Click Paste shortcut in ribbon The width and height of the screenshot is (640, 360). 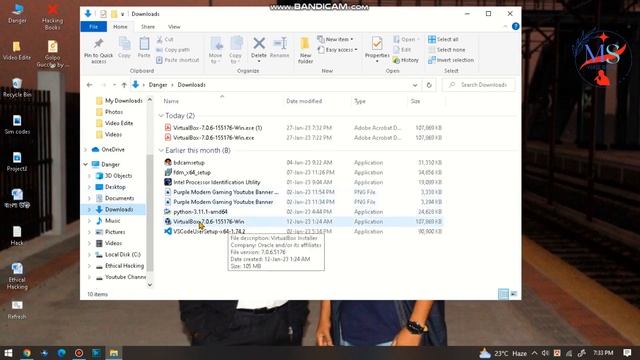[x=178, y=60]
